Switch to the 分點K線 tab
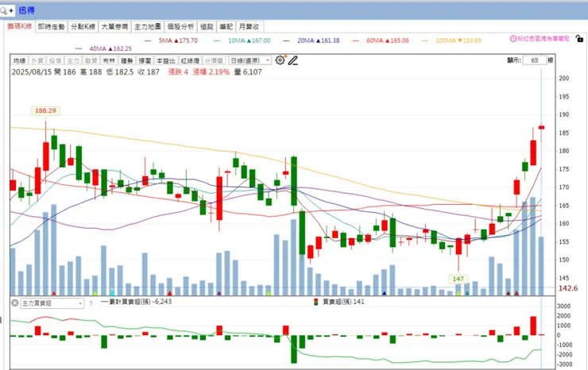The width and height of the screenshot is (588, 370). pos(83,27)
